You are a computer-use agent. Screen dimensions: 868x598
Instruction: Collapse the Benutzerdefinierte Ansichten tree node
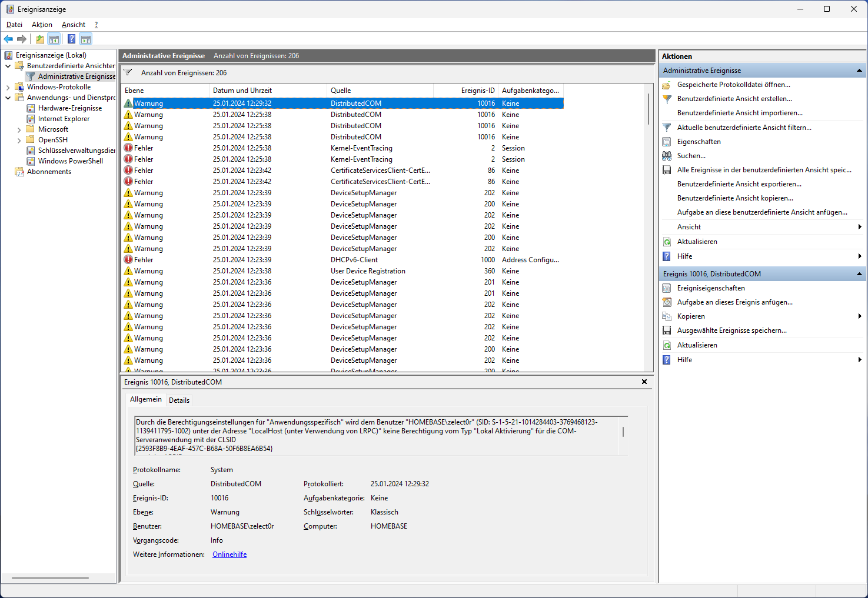(x=8, y=66)
